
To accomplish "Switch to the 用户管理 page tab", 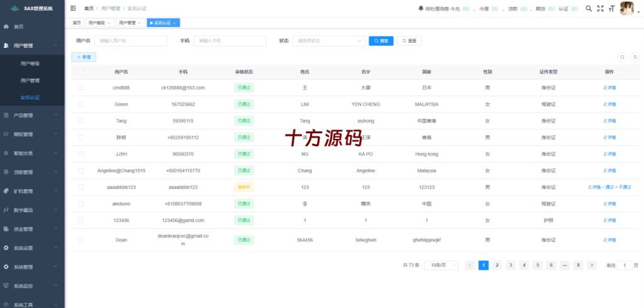I will [130, 23].
